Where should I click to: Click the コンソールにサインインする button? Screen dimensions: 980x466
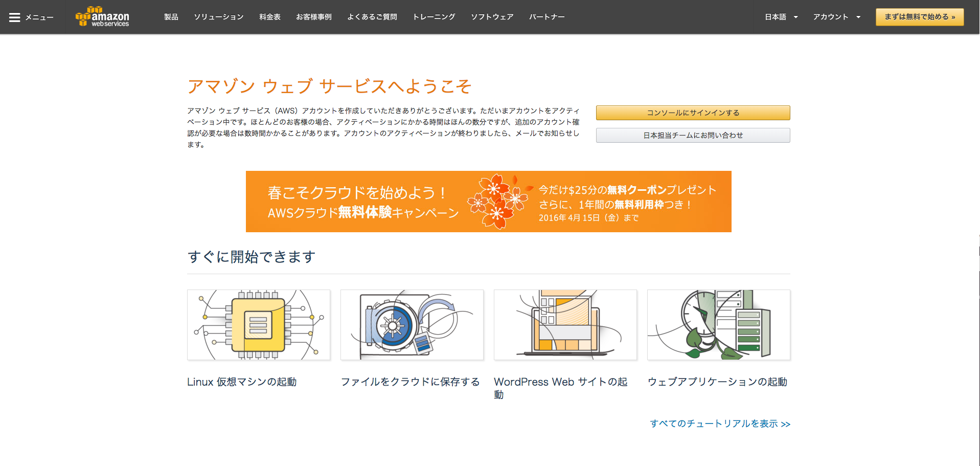pos(693,113)
